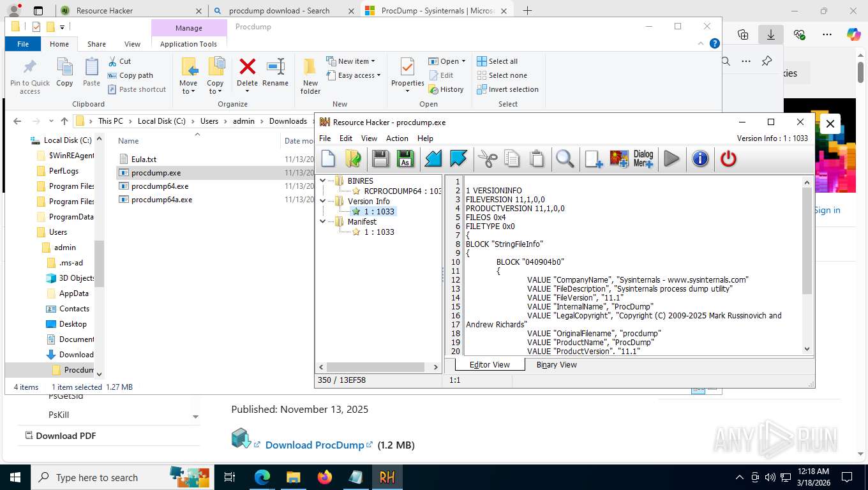
Task: Click Pin to Quick access icon
Action: click(29, 66)
